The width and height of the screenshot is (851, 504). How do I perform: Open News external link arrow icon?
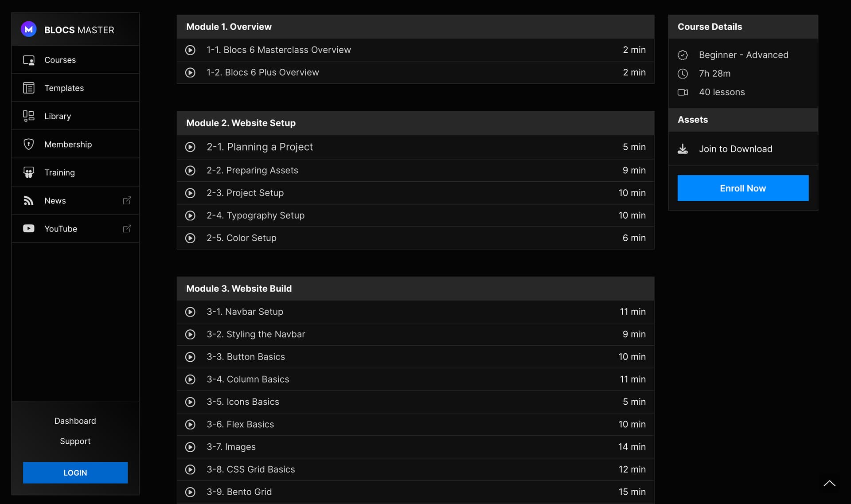[127, 201]
